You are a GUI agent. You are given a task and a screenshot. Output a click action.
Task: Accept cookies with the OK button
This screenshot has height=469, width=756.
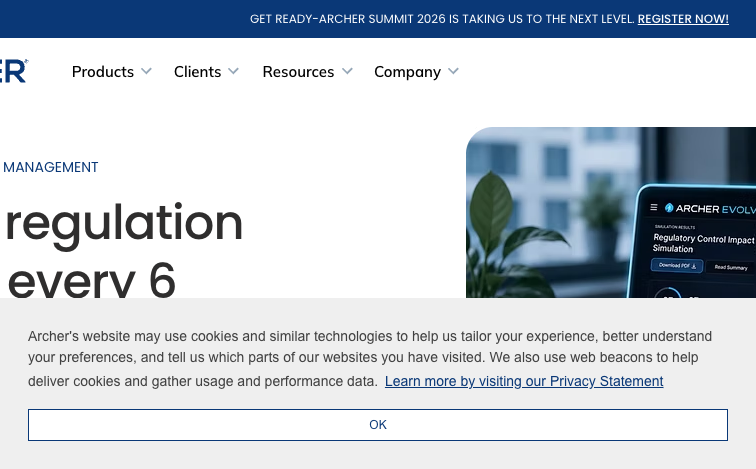click(x=378, y=425)
